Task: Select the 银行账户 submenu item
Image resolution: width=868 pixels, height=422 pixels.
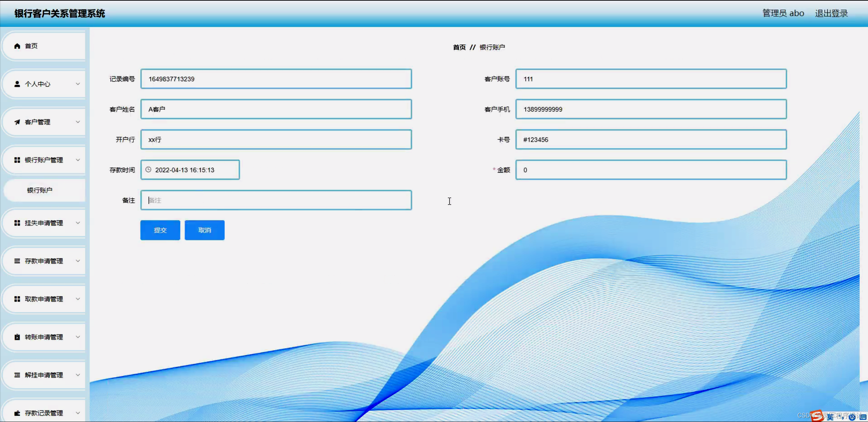Action: coord(40,190)
